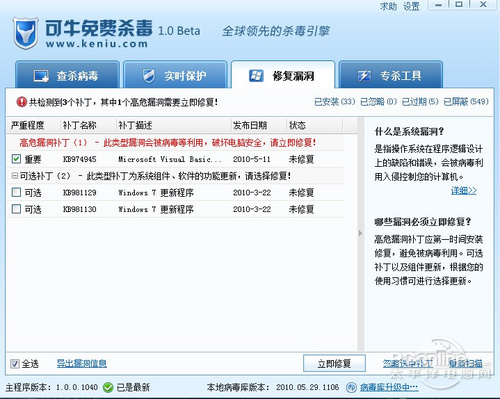Click 本地病毒库版本 2010.05.29.1106 text
Image resolution: width=500 pixels, height=399 pixels.
pos(273,387)
